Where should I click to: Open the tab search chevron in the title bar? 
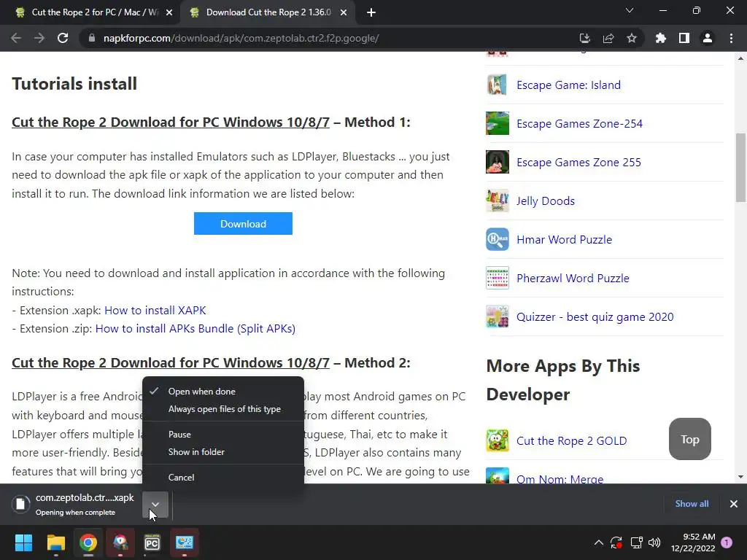click(x=630, y=10)
